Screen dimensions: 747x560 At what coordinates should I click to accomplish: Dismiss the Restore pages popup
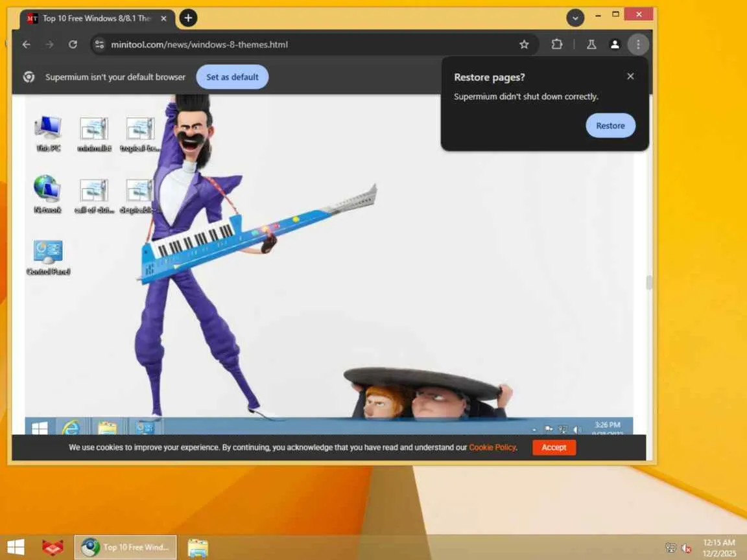coord(630,76)
